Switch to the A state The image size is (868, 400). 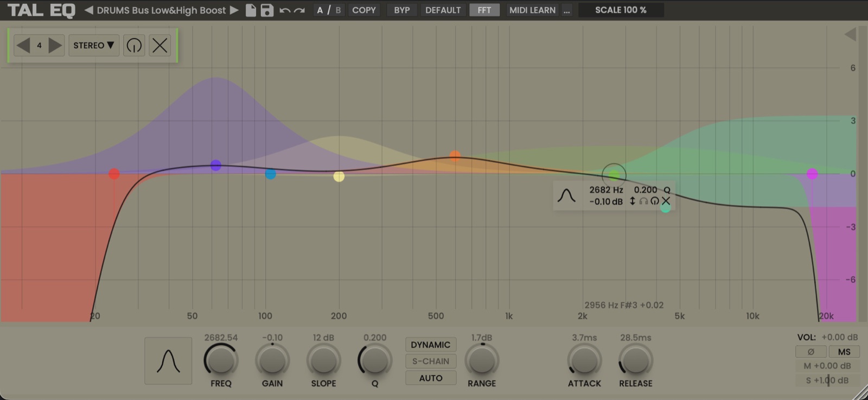point(320,10)
